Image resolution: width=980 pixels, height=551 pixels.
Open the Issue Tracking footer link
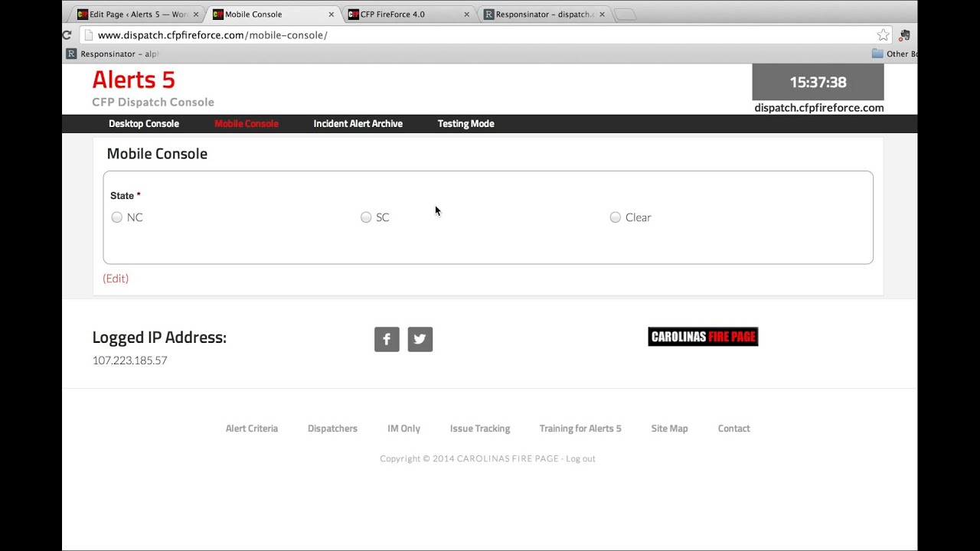(480, 429)
